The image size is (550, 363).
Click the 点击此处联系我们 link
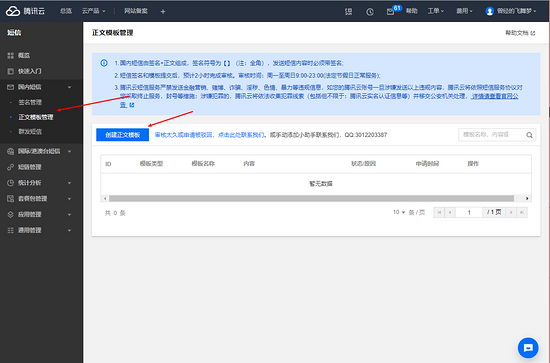(x=241, y=135)
